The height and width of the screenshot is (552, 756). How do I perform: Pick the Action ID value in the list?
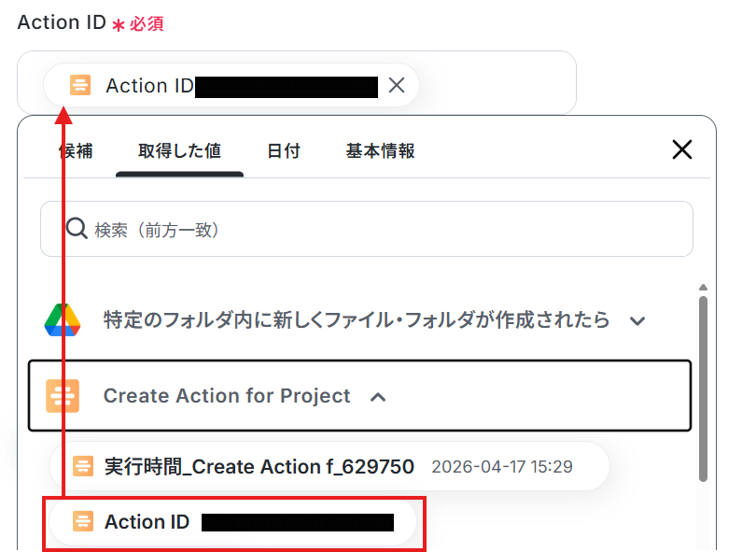click(147, 522)
